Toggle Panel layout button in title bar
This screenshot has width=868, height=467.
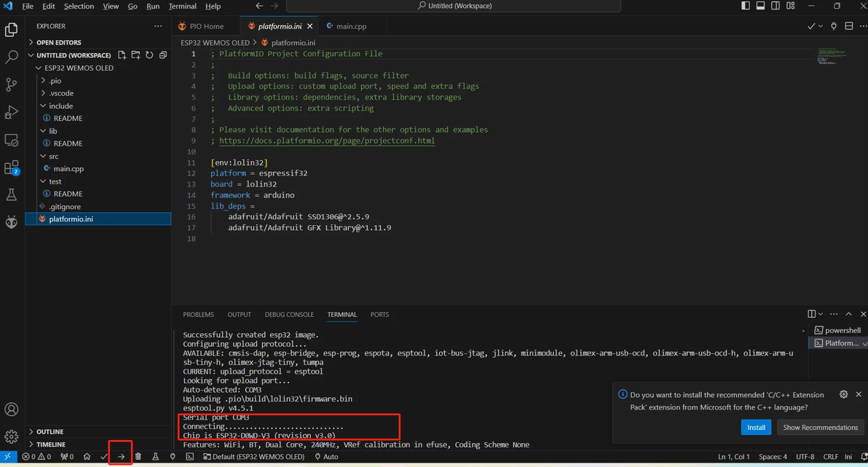(x=761, y=6)
